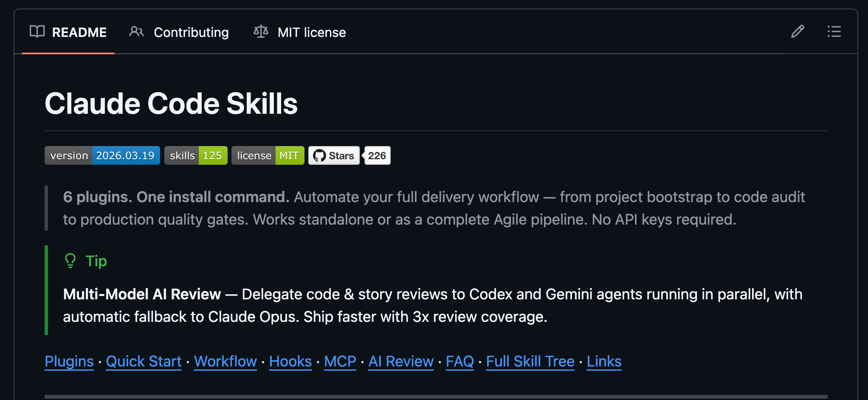Open the MCP link
Image resolution: width=868 pixels, height=400 pixels.
click(340, 361)
